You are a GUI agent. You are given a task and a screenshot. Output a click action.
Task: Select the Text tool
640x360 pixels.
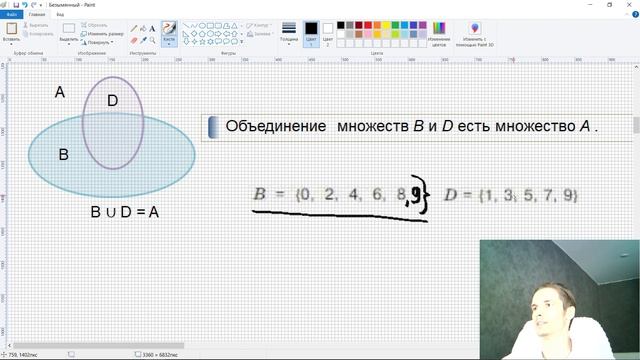pyautogui.click(x=152, y=29)
